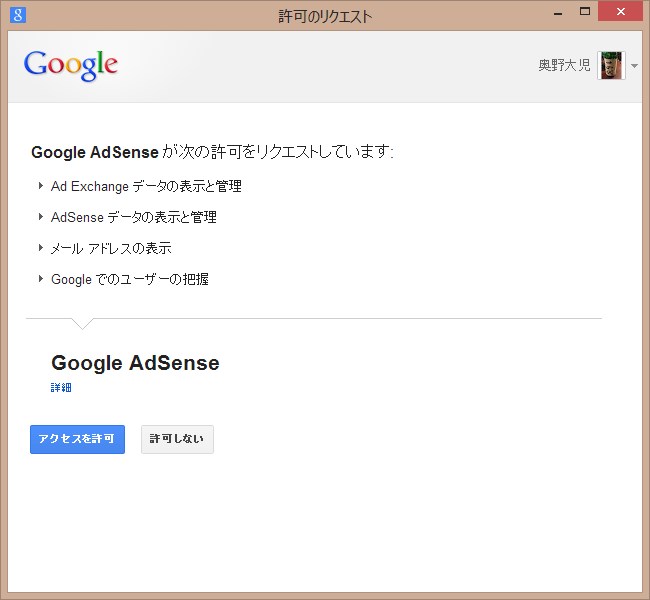This screenshot has height=600, width=650.
Task: Click the account name 奥野大児
Action: point(564,66)
